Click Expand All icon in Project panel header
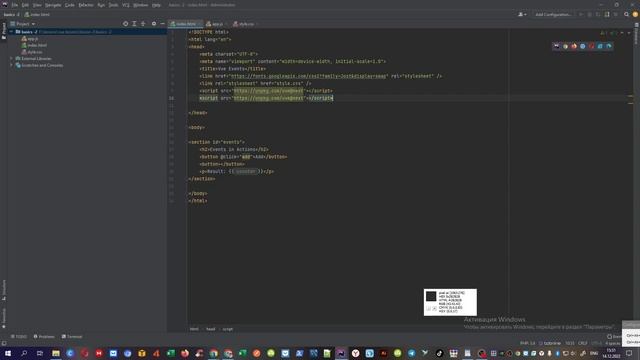Image resolution: width=640 pixels, height=360 pixels. 134,24
